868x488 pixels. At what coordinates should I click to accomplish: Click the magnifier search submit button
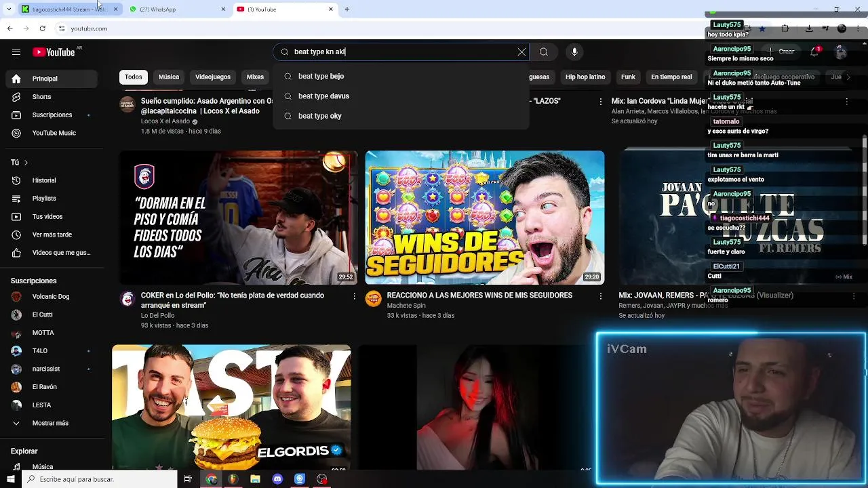(x=544, y=52)
